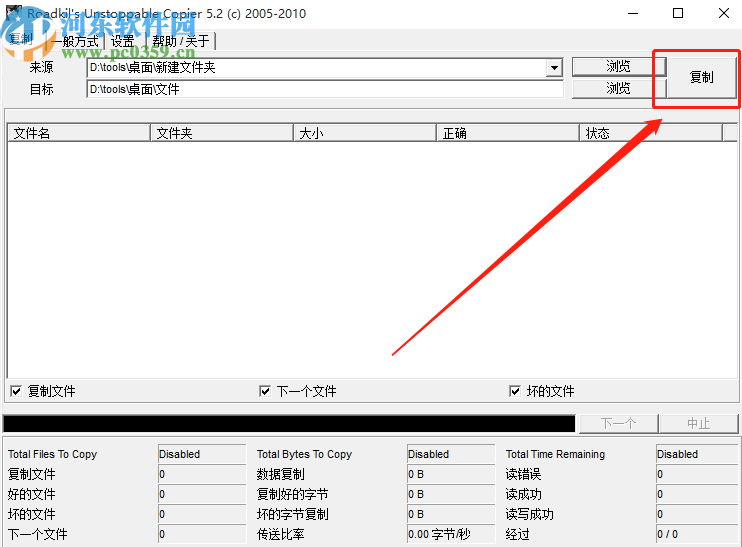742x547 pixels.
Task: Close the Unstoppable Copier window
Action: 724,13
